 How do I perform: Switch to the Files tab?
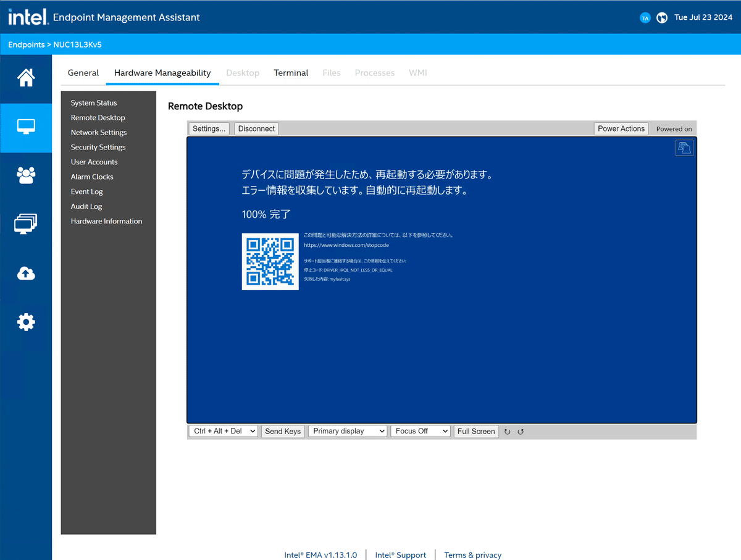point(332,73)
